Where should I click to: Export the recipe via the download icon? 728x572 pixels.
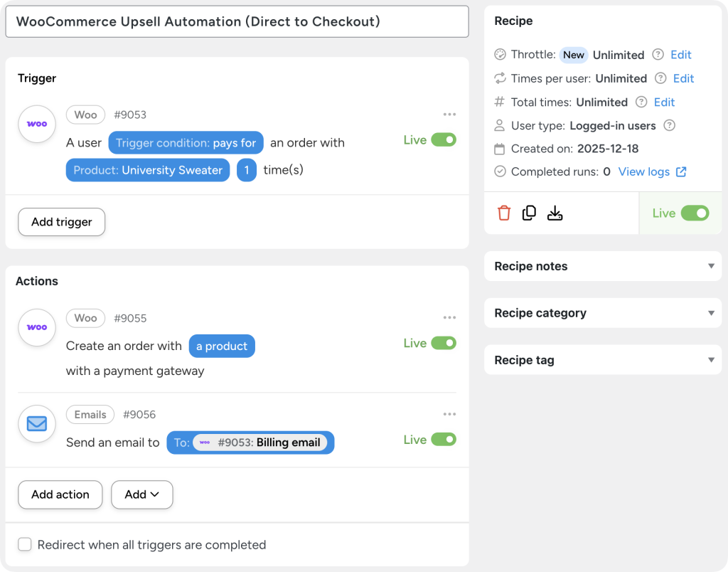[x=555, y=213]
